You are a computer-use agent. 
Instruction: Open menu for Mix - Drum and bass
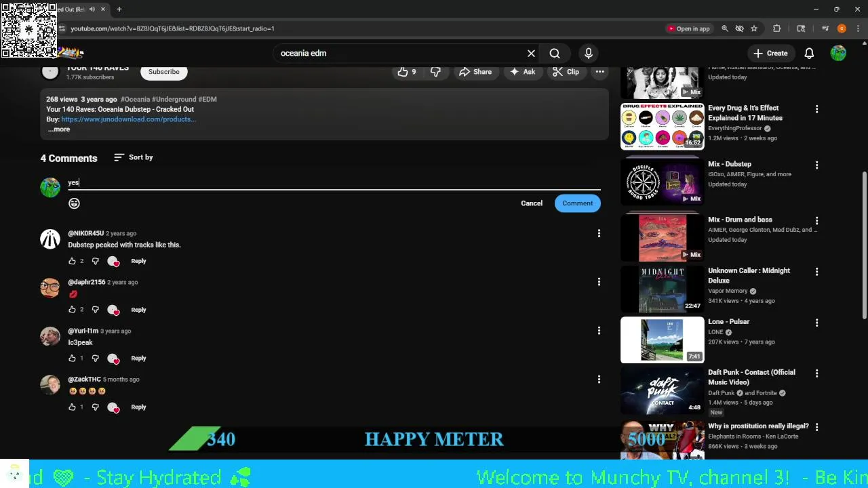[816, 221]
